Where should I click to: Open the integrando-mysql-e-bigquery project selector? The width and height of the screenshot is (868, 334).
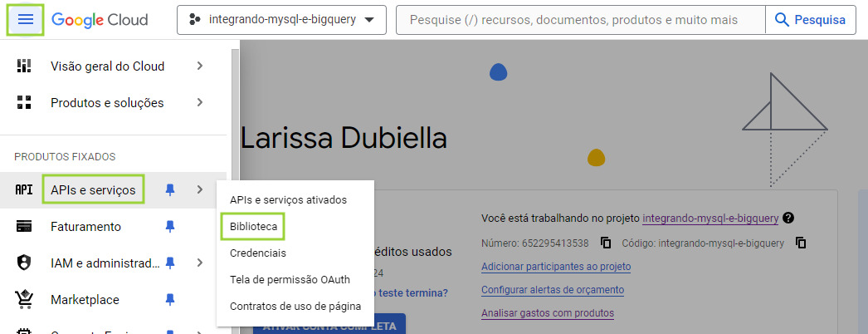(281, 20)
